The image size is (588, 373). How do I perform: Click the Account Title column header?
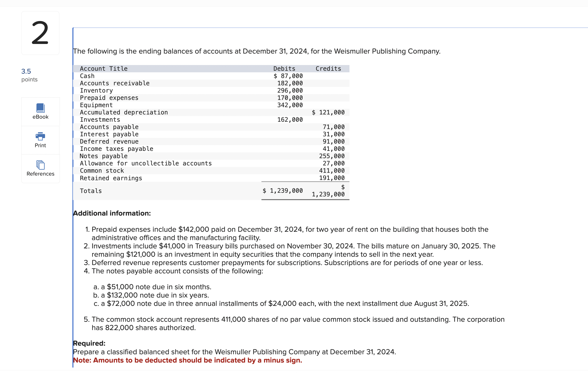point(104,69)
